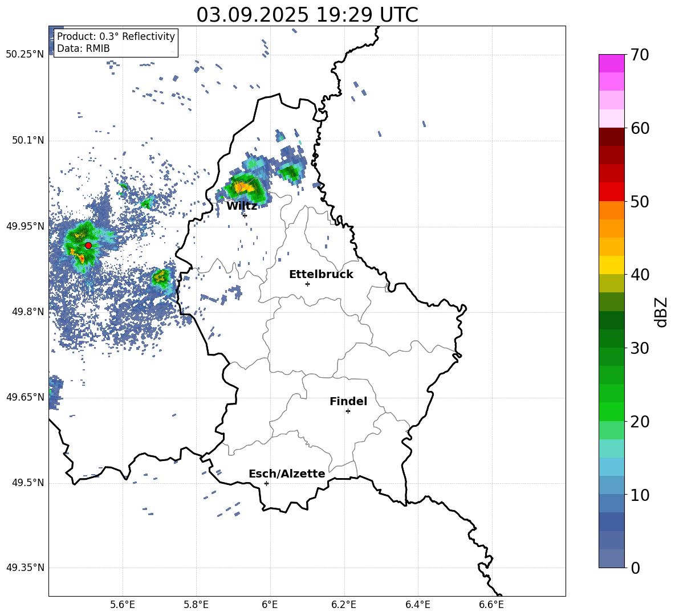Click the Wiltz station label
Screen dimensions: 675x616
pyautogui.click(x=242, y=206)
